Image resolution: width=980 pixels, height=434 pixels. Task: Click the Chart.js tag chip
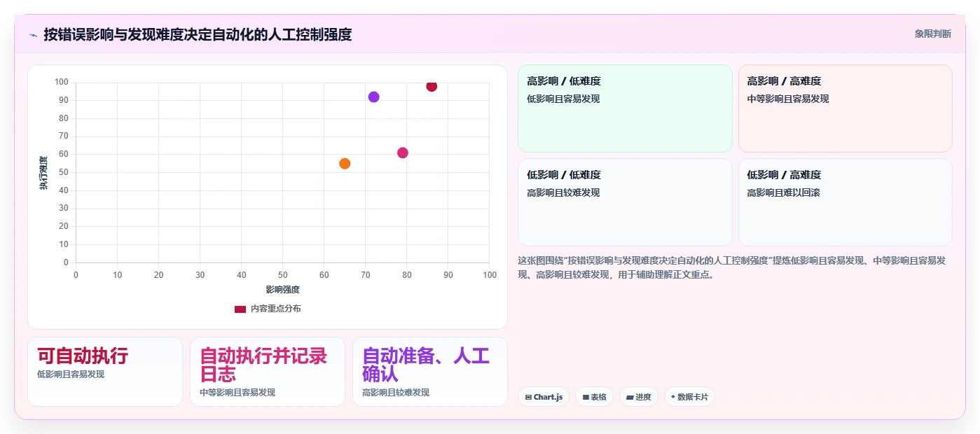[544, 397]
